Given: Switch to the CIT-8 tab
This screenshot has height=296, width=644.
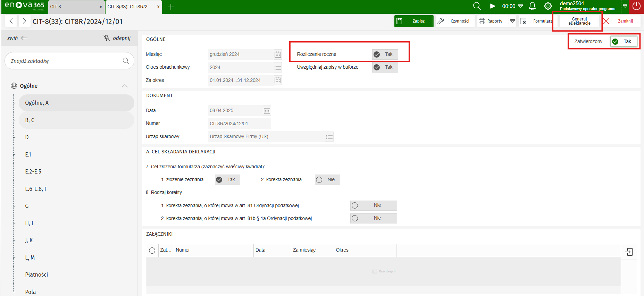Looking at the screenshot, I should (x=74, y=7).
